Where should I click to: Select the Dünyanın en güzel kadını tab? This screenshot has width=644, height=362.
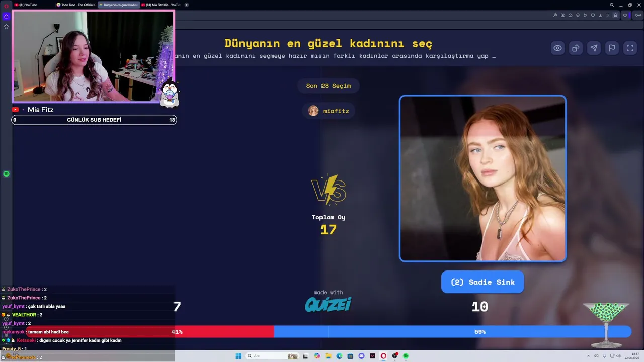click(x=118, y=5)
